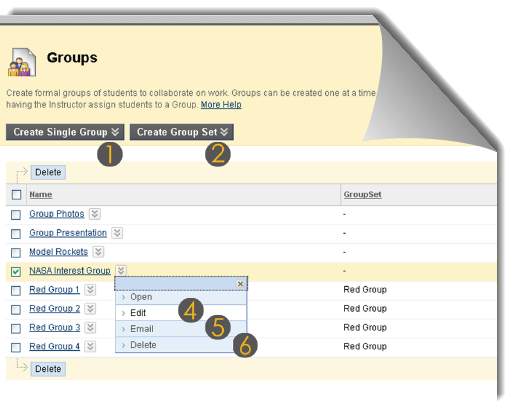Click Red Group text in Red Group 2 row
Image resolution: width=512 pixels, height=408 pixels.
[365, 309]
